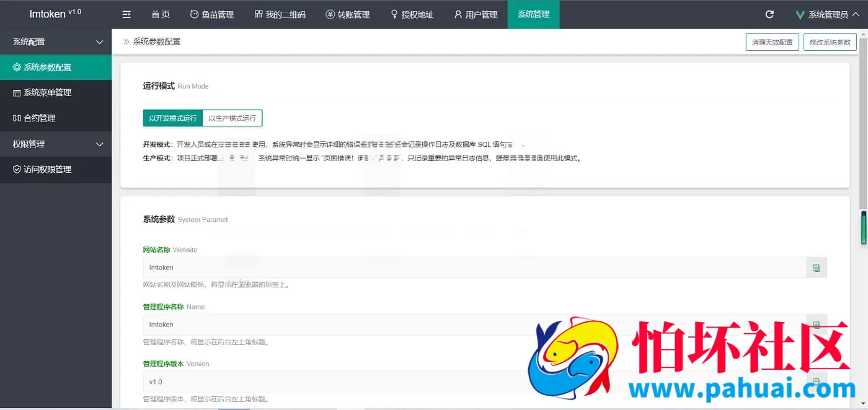This screenshot has height=410, width=868.
Task: Open 系统菜单管理 in the sidebar
Action: click(x=56, y=92)
